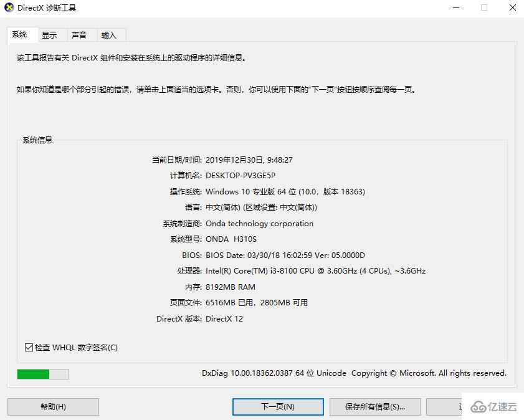Select the date value 2019年12月30日, 9:48:27
The width and height of the screenshot is (524, 420).
[x=249, y=160]
